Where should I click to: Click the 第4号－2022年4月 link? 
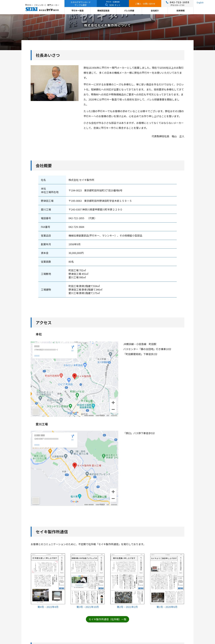pyautogui.click(x=48, y=607)
